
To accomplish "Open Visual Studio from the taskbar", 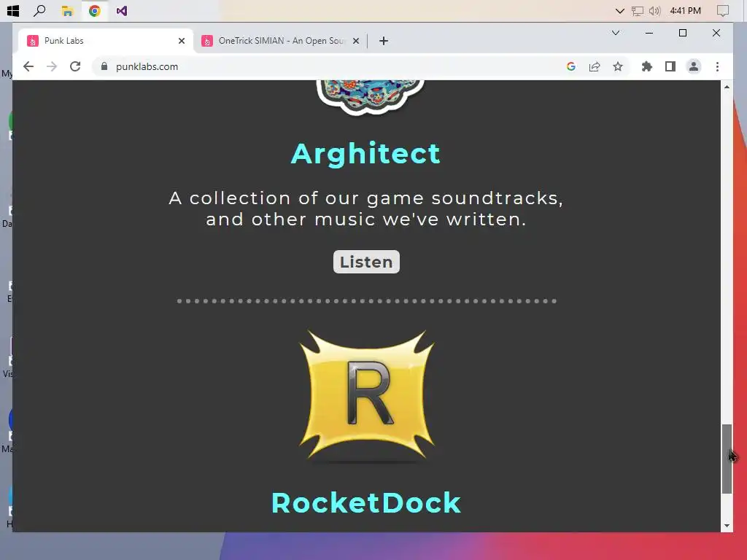I will 122,10.
